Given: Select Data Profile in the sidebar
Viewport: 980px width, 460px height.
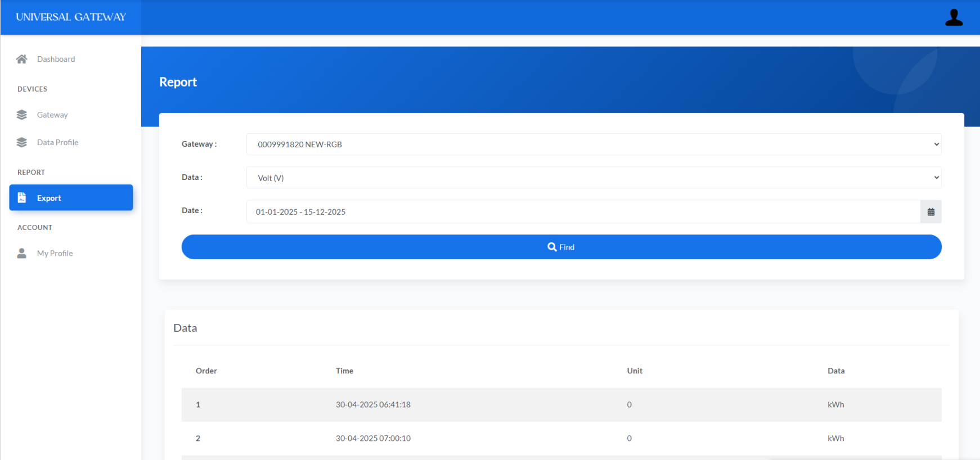Looking at the screenshot, I should [x=57, y=142].
